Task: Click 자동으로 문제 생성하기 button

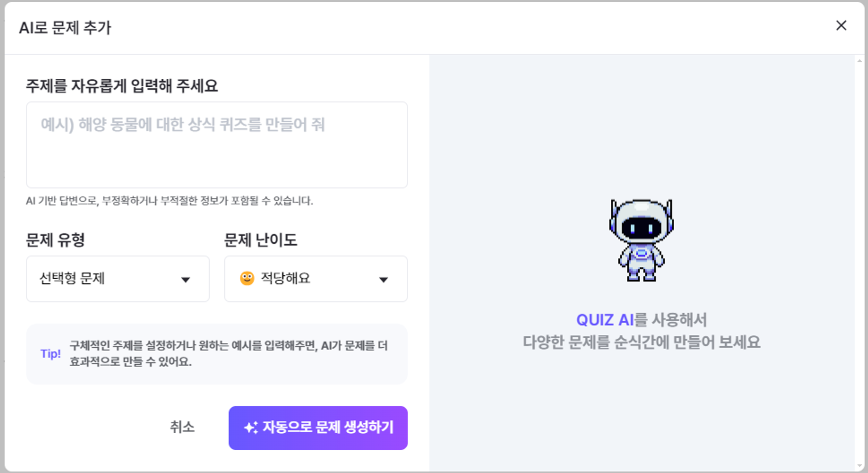Action: click(318, 428)
